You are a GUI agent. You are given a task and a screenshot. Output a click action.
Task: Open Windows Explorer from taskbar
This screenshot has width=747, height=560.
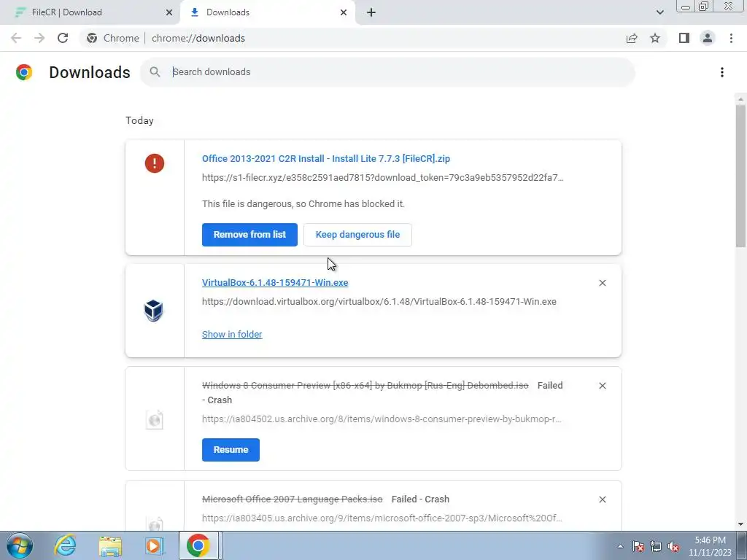pyautogui.click(x=110, y=545)
